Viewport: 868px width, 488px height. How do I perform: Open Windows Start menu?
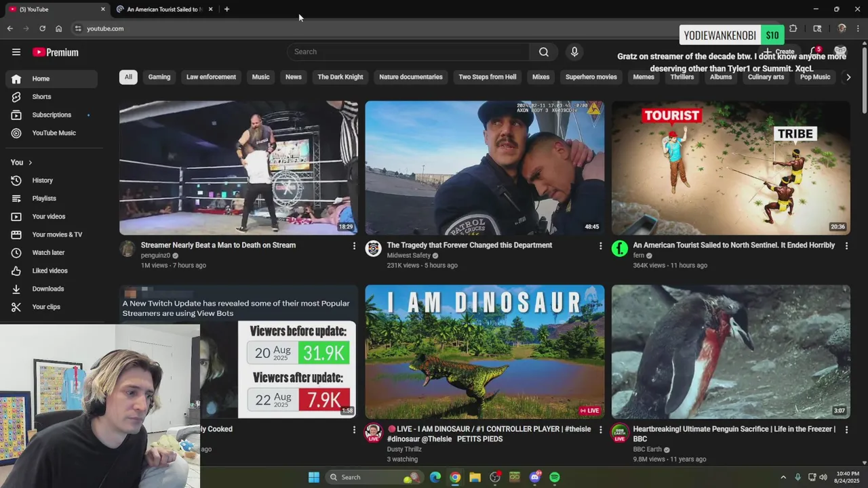point(313,477)
